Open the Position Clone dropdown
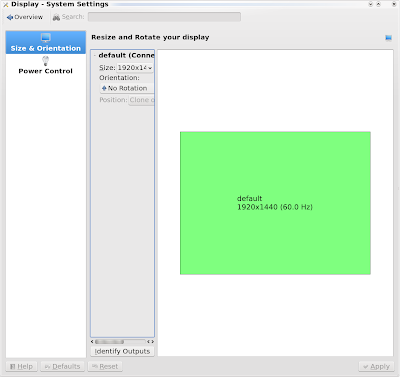 141,100
